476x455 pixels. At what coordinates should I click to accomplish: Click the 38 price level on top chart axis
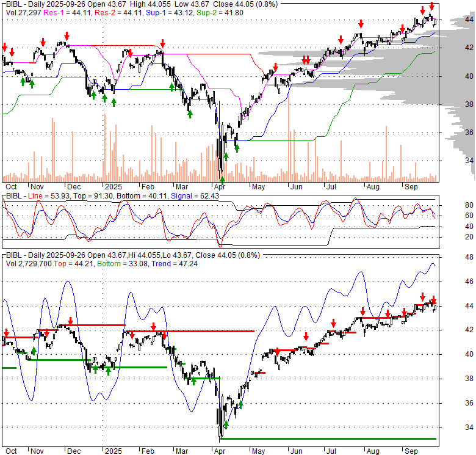pyautogui.click(x=469, y=104)
